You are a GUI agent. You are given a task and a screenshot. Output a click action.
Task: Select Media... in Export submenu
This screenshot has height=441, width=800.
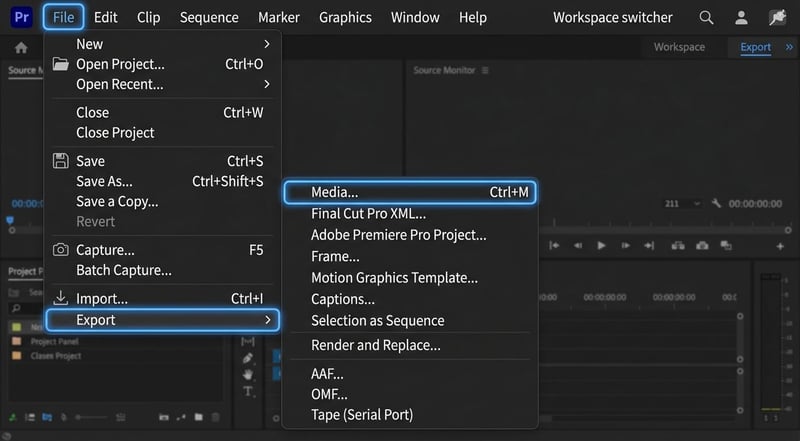pos(410,192)
